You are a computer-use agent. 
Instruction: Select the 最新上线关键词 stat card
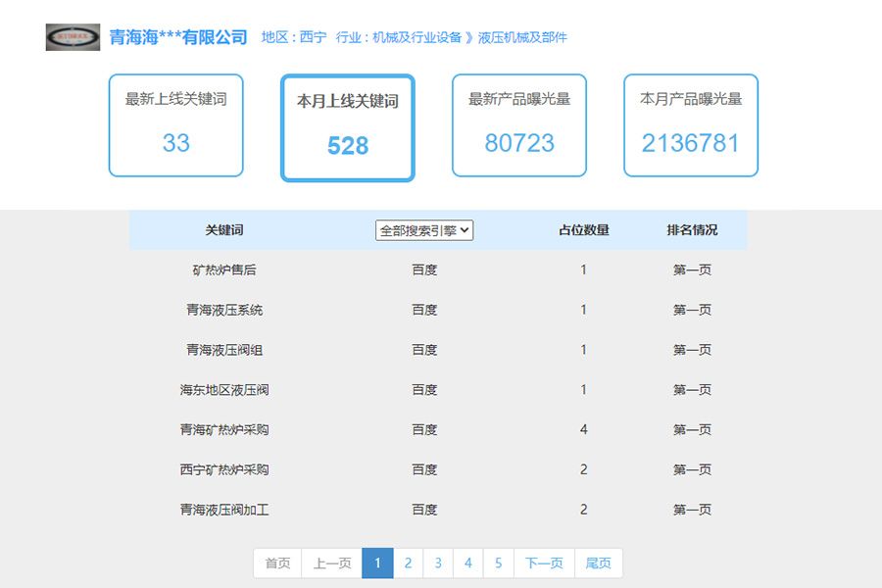coord(175,125)
